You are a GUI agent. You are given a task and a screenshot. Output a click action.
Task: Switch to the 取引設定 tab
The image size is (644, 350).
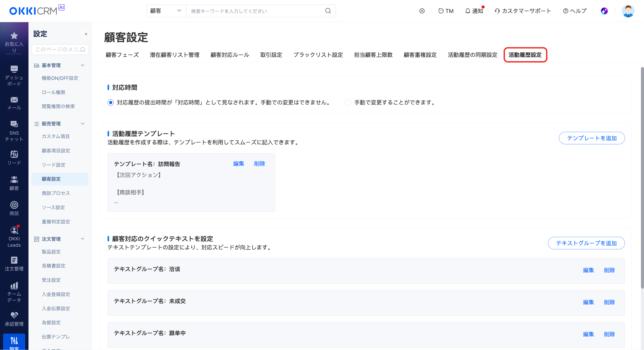271,55
